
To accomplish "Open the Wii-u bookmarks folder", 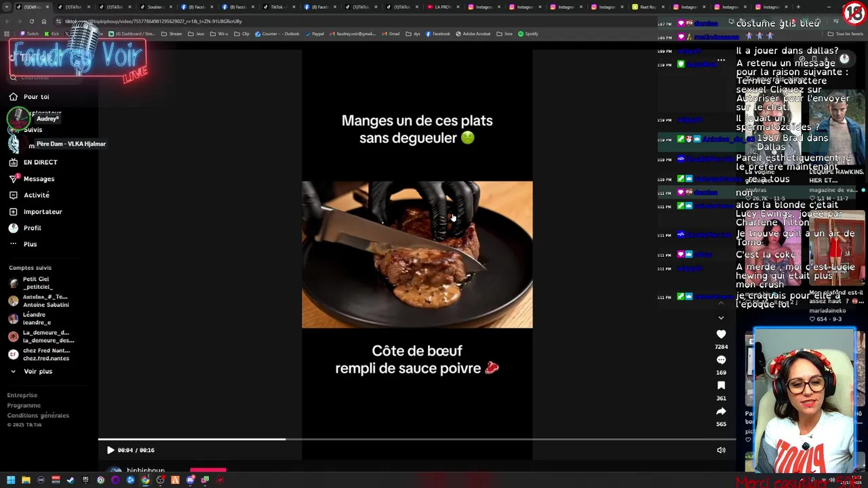I will [219, 34].
